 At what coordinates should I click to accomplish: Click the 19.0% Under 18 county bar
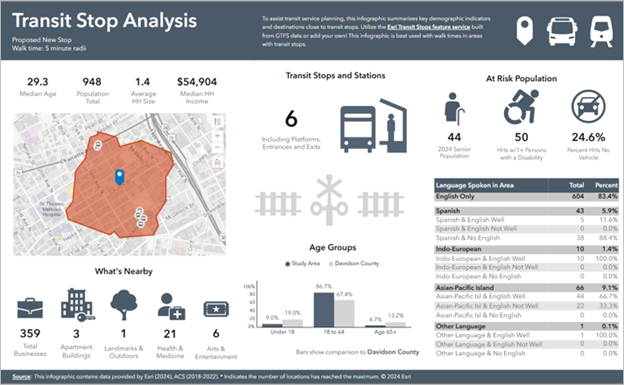click(x=292, y=323)
